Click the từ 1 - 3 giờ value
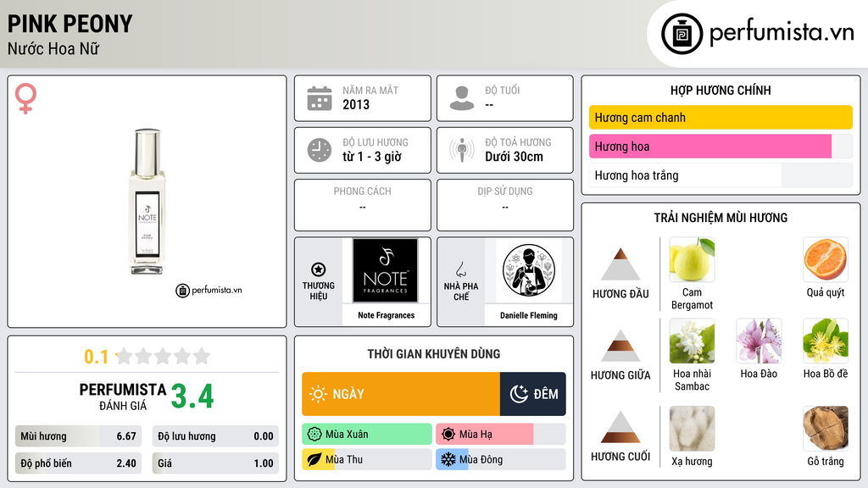 click(372, 157)
